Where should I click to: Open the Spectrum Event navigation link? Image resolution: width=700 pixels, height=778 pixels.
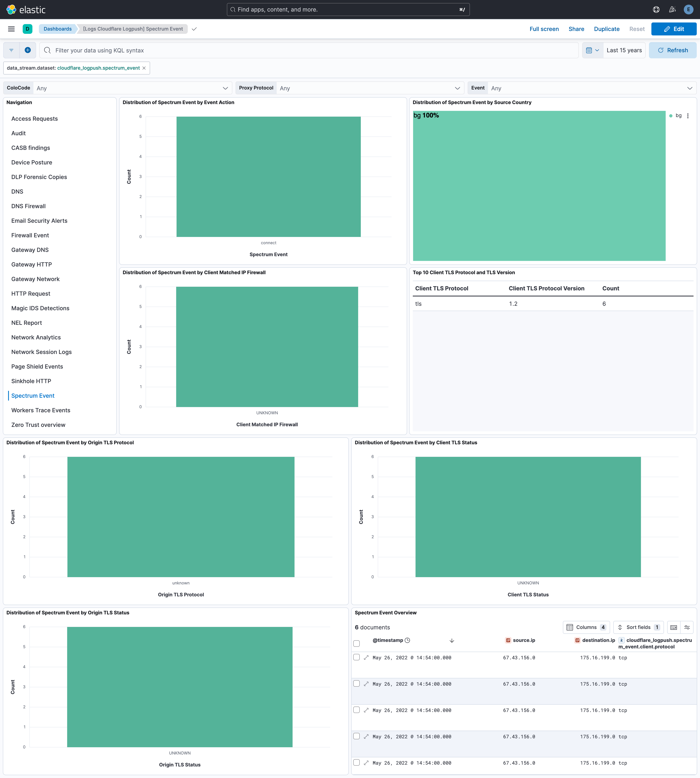33,396
